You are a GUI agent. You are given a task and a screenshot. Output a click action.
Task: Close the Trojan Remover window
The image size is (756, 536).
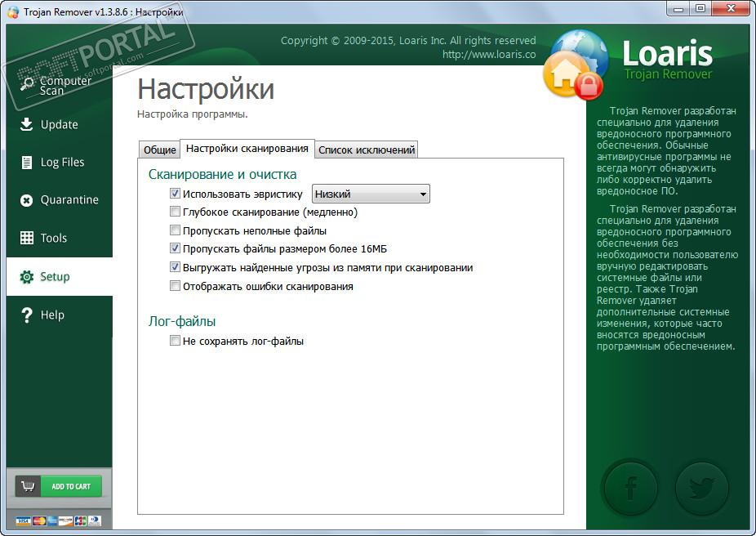click(731, 9)
